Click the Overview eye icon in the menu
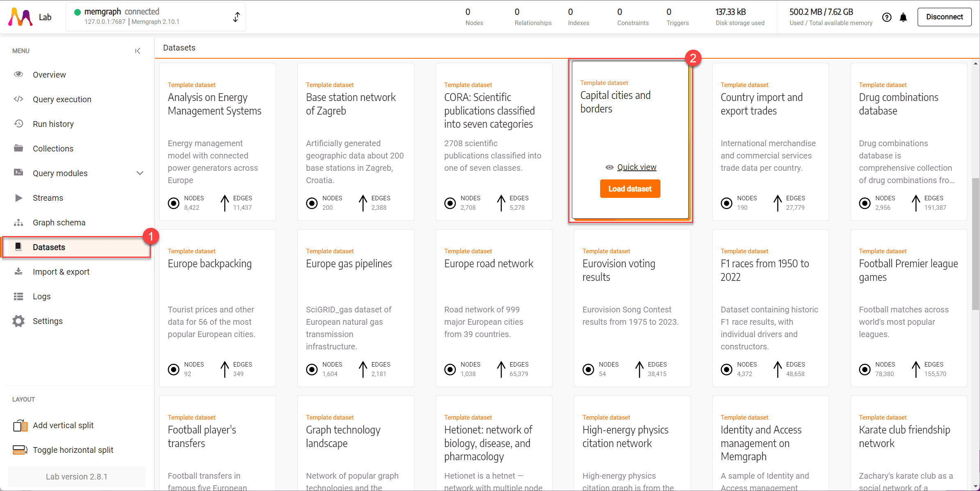980x491 pixels. pyautogui.click(x=18, y=74)
